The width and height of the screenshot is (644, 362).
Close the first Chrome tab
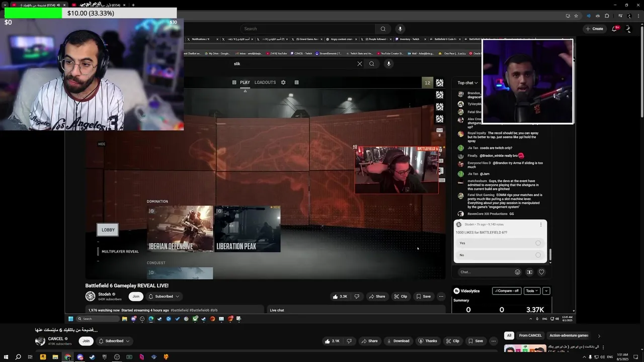coord(64,5)
